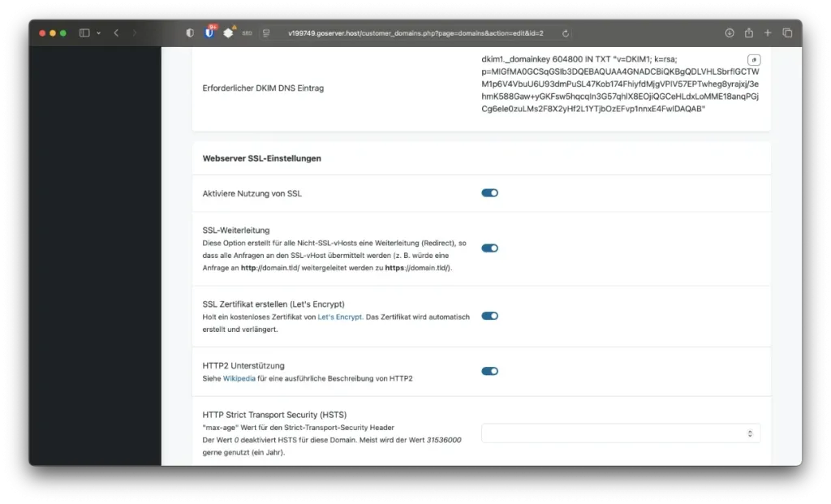
Task: Click the Share icon in the toolbar
Action: click(x=748, y=33)
